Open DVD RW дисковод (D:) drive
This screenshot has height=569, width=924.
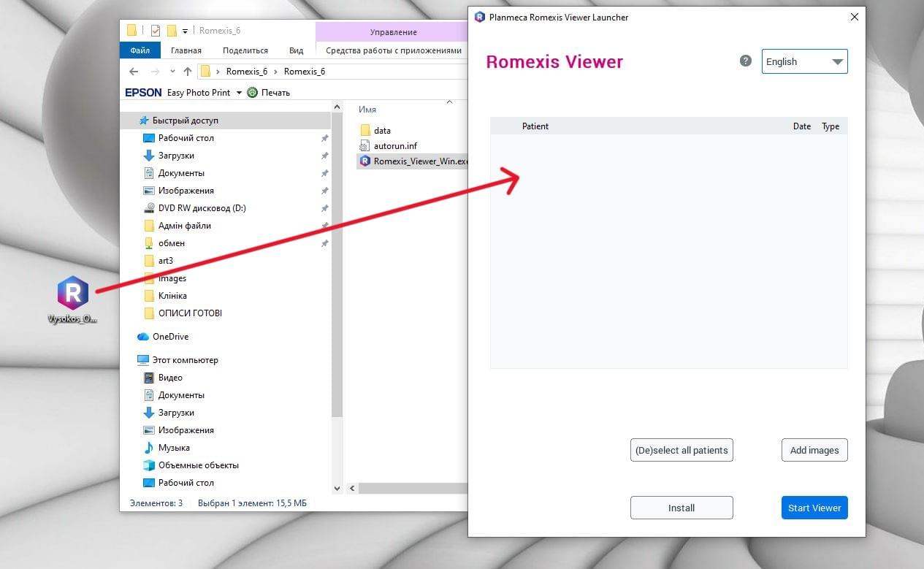click(202, 208)
